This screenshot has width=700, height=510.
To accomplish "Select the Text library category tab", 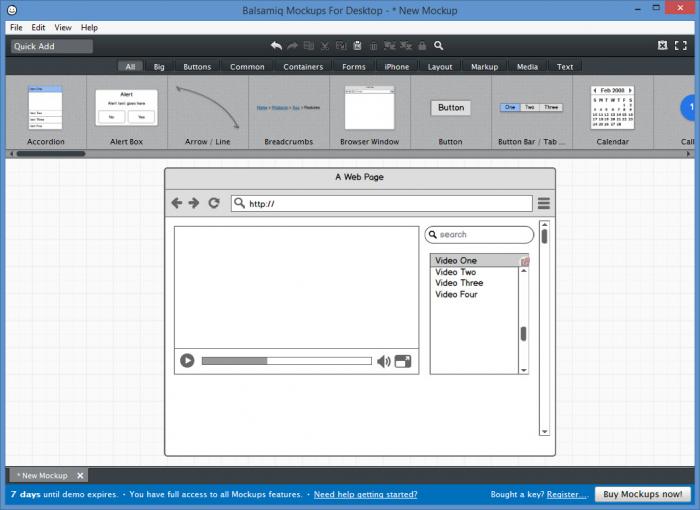I will 565,67.
